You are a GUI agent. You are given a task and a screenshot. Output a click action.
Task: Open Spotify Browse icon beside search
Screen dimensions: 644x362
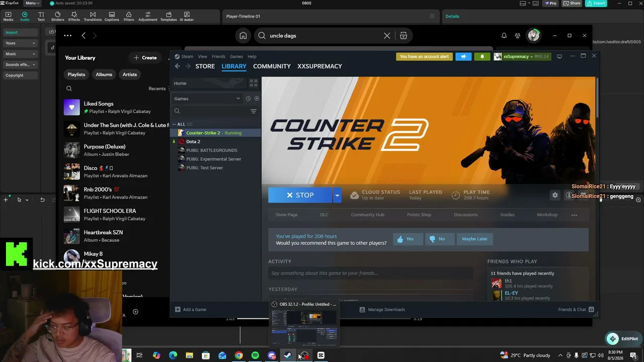coord(403,36)
